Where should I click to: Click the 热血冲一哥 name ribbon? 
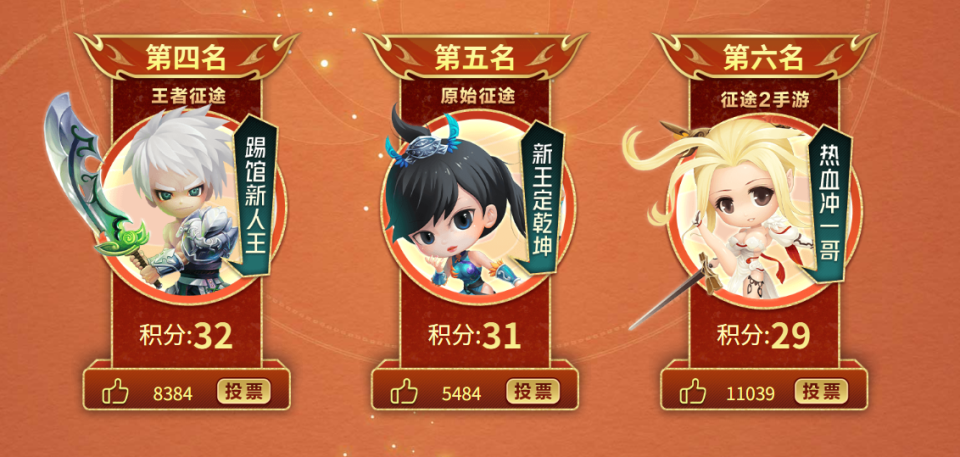coord(831,203)
